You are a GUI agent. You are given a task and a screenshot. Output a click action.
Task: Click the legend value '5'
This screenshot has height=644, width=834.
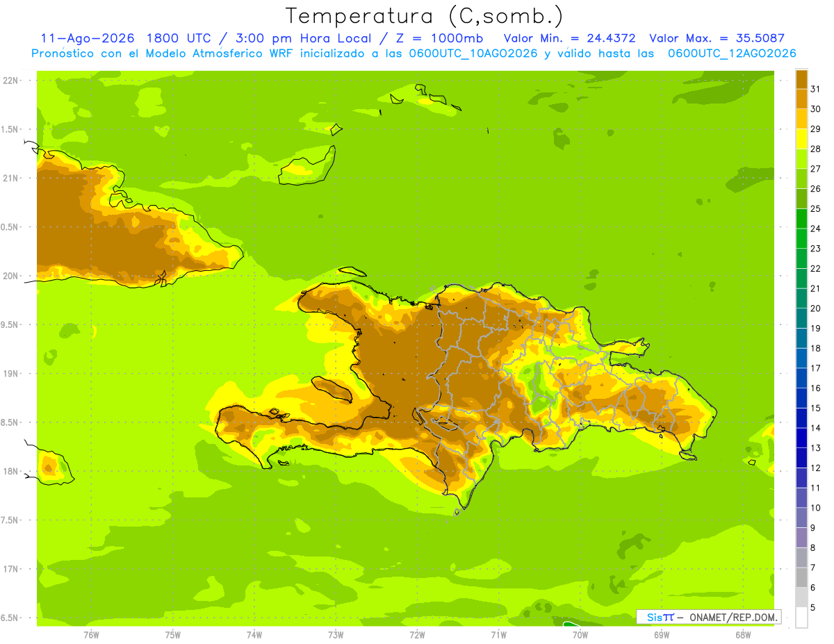(x=813, y=608)
